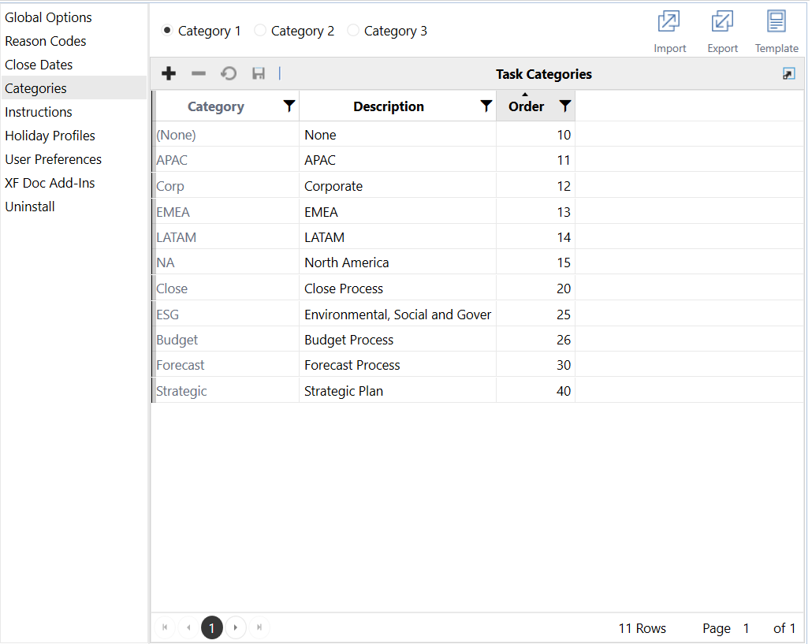Click the Page number input field

click(x=747, y=628)
